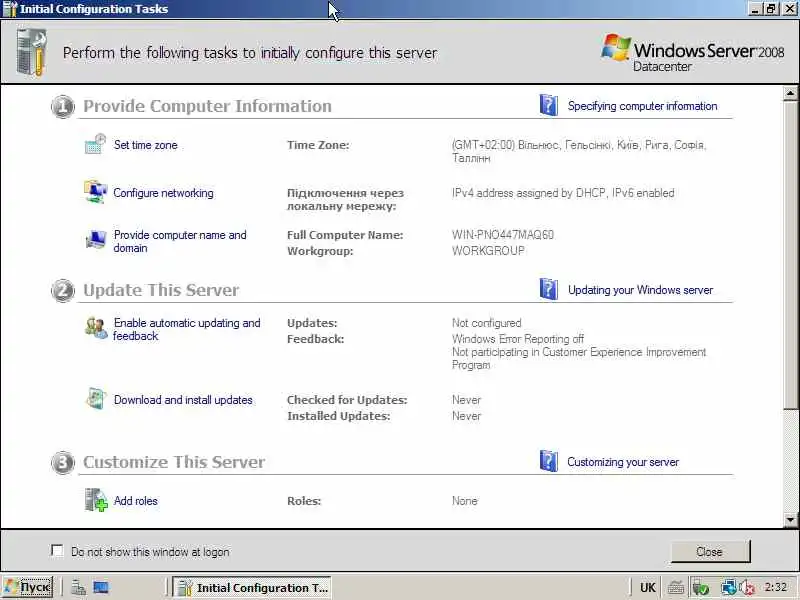Viewport: 800px width, 600px height.
Task: Open Configure networking link
Action: tap(163, 193)
